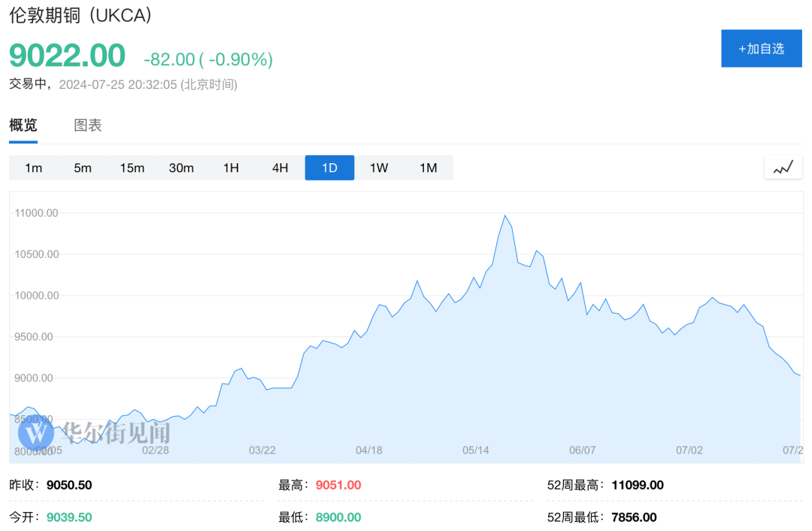Switch to the 图表 chart tab
This screenshot has width=812, height=531.
point(88,126)
